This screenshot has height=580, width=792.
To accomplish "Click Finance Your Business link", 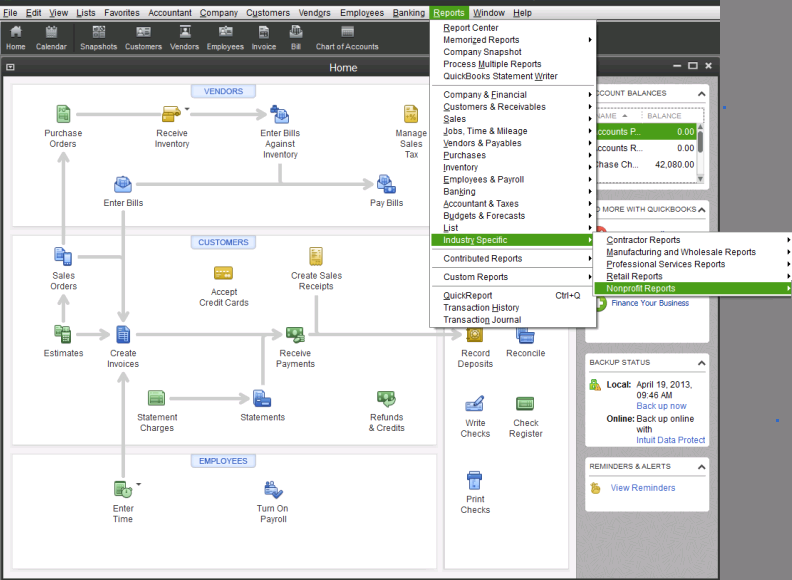I will point(650,303).
